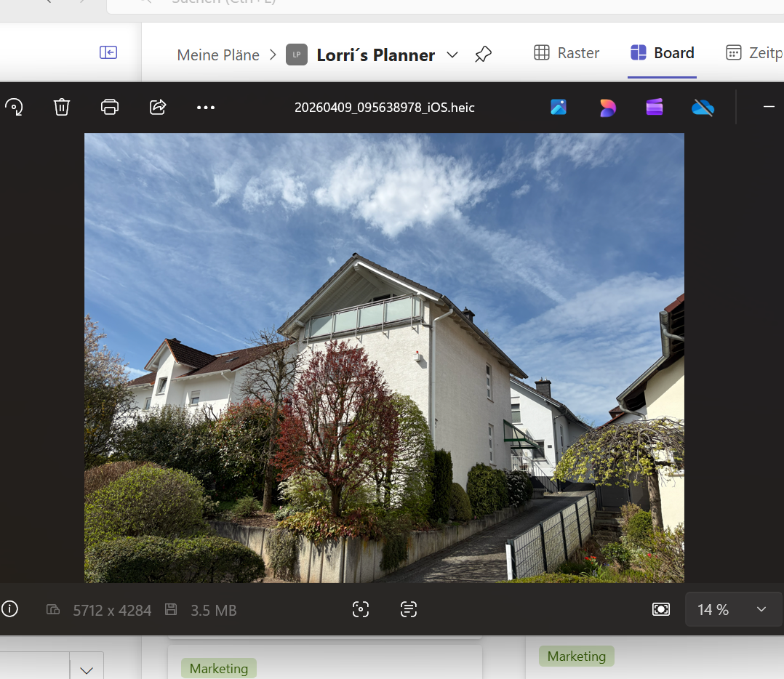
Task: Expand the bottom-left sidebar chevron dropdown
Action: [x=87, y=670]
